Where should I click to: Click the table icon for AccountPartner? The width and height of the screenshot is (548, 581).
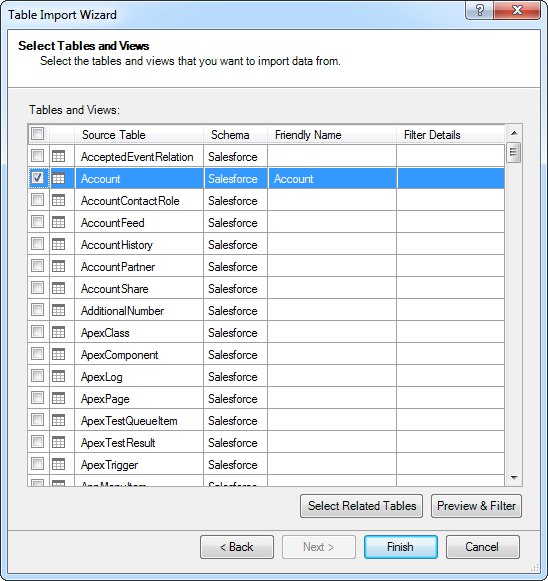point(59,266)
